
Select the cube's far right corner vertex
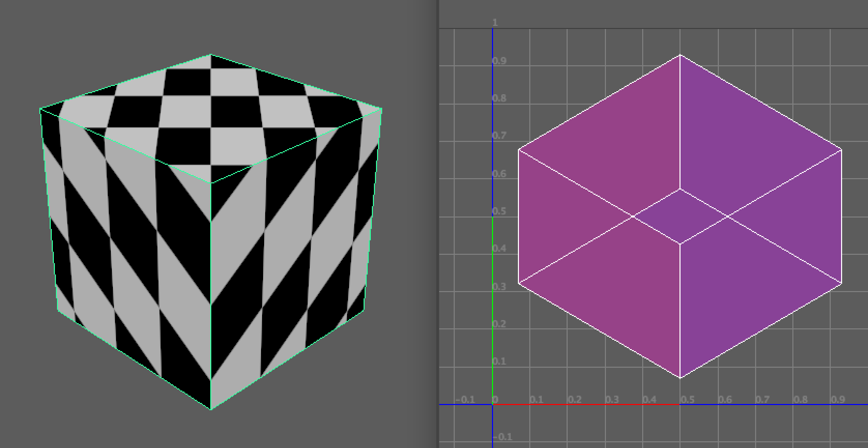(x=382, y=109)
